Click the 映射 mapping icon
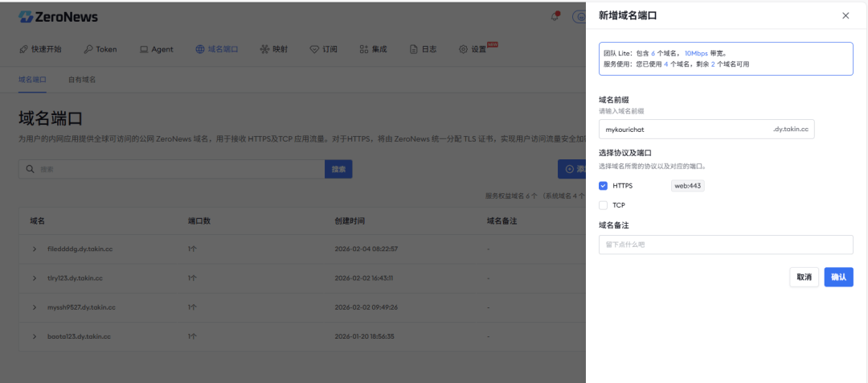The width and height of the screenshot is (868, 383). point(264,49)
